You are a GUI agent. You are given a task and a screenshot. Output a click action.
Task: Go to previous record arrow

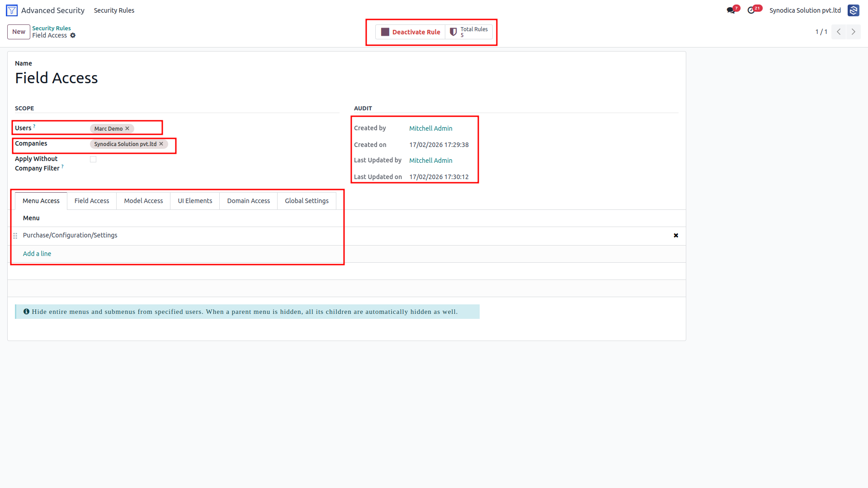coord(839,32)
